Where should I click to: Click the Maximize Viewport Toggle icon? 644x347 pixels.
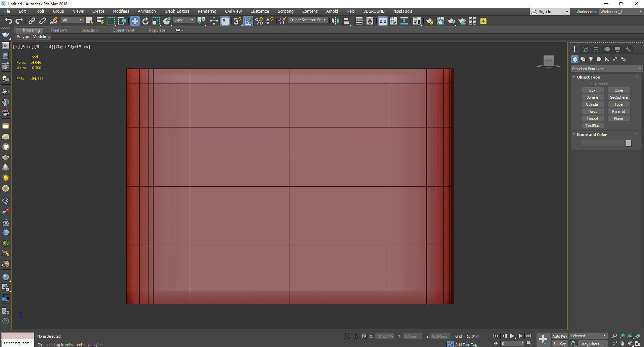coord(638,344)
